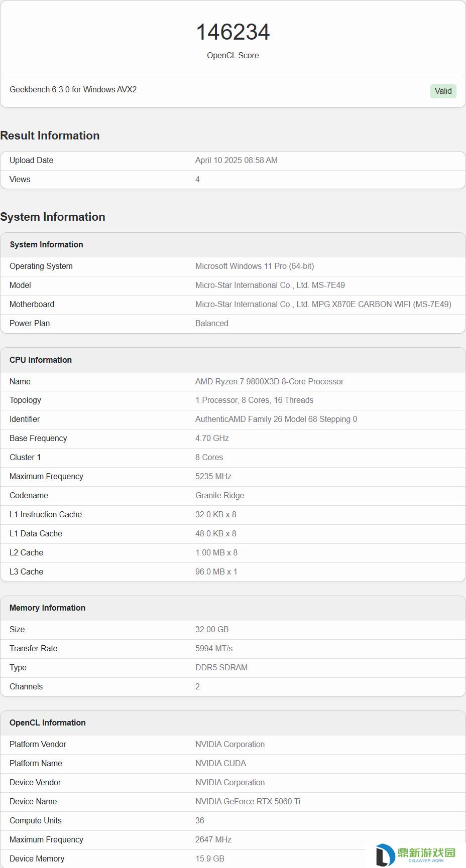466x868 pixels.
Task: Select the Device Memory 15.9 GB value
Action: click(x=210, y=859)
